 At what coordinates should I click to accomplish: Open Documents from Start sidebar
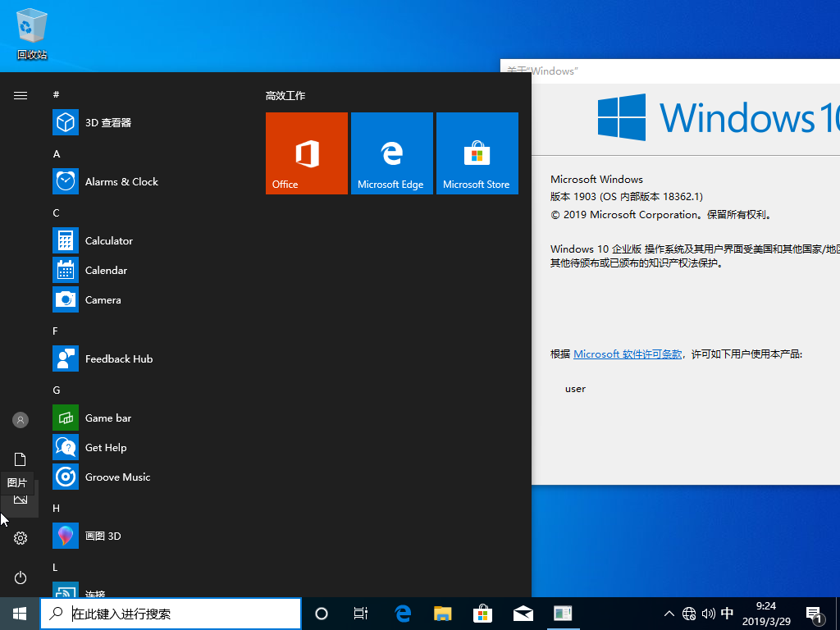pos(21,459)
